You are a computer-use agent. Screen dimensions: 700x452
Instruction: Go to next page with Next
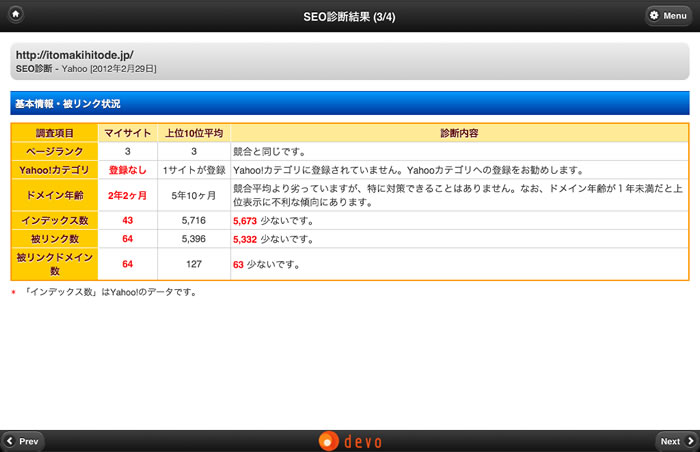pos(677,441)
